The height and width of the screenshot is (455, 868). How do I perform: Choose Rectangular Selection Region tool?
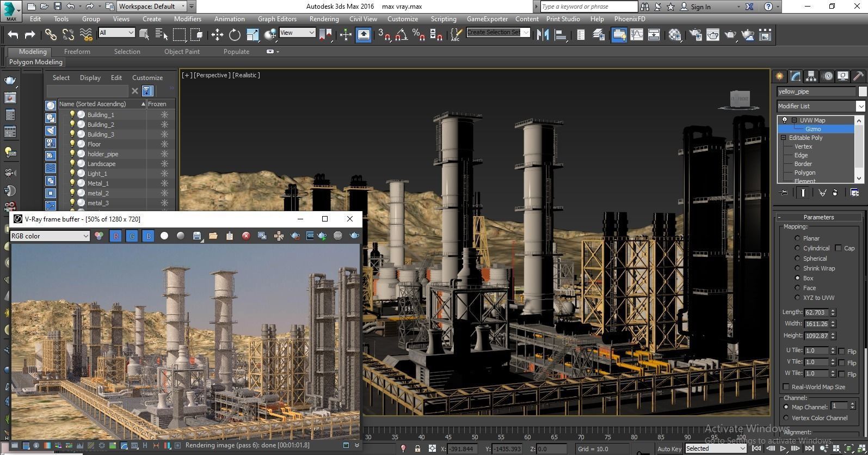click(x=179, y=35)
